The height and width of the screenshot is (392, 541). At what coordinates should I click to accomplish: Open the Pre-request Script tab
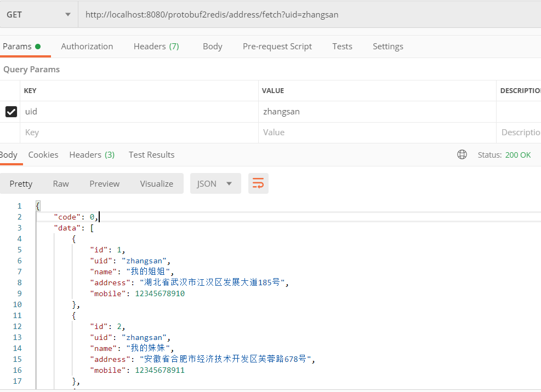coord(277,47)
